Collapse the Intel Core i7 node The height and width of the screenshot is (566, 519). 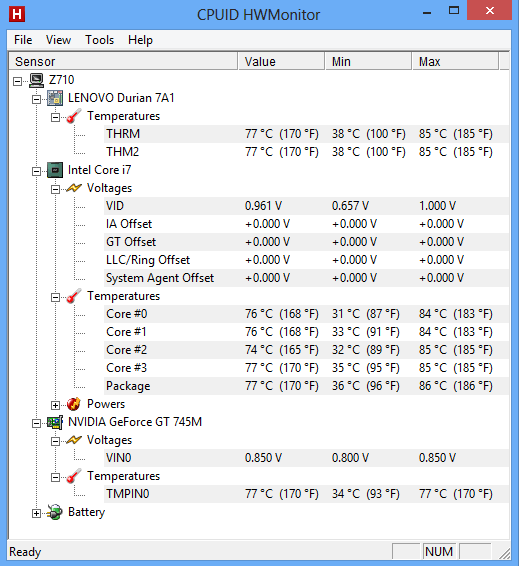tap(36, 171)
